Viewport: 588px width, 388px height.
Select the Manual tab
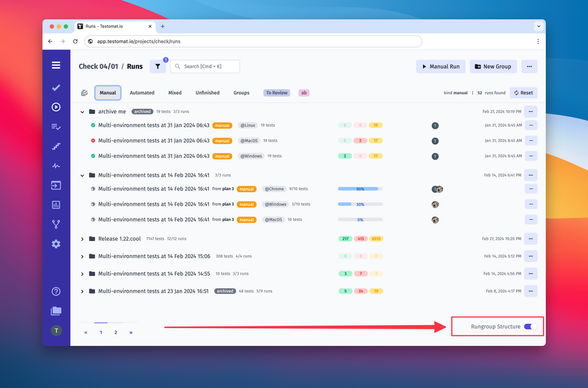click(x=108, y=93)
